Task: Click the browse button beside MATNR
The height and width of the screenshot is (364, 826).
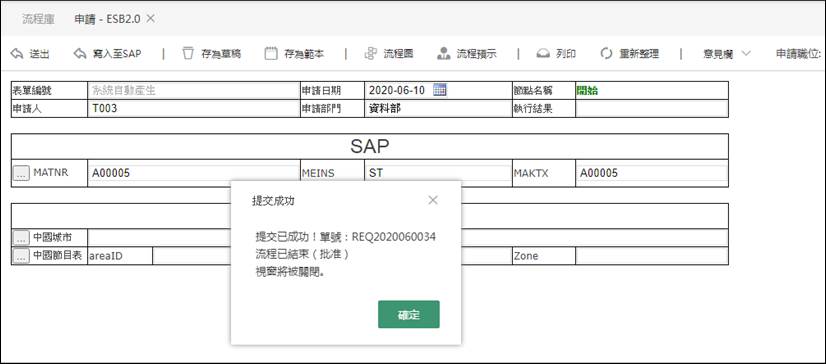Action: coord(21,173)
